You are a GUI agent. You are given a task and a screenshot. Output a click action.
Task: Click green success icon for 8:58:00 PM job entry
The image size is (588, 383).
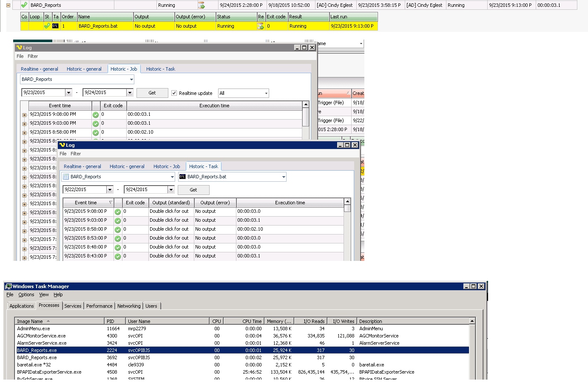point(96,132)
